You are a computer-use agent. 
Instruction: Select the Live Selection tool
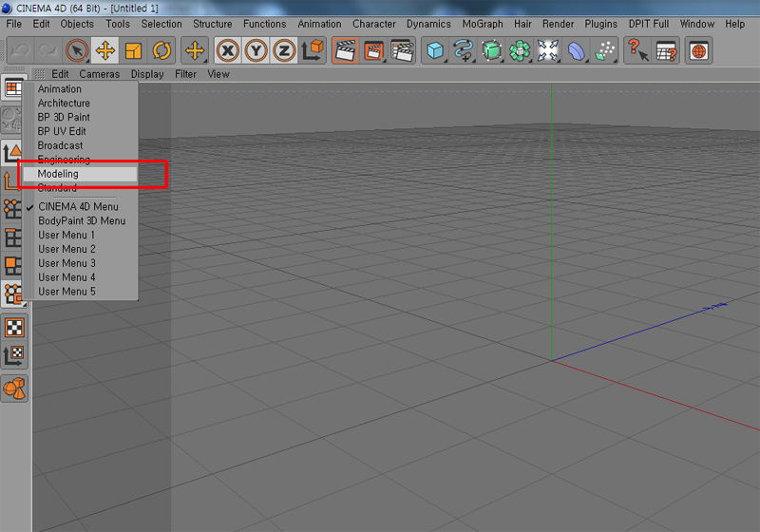click(77, 50)
